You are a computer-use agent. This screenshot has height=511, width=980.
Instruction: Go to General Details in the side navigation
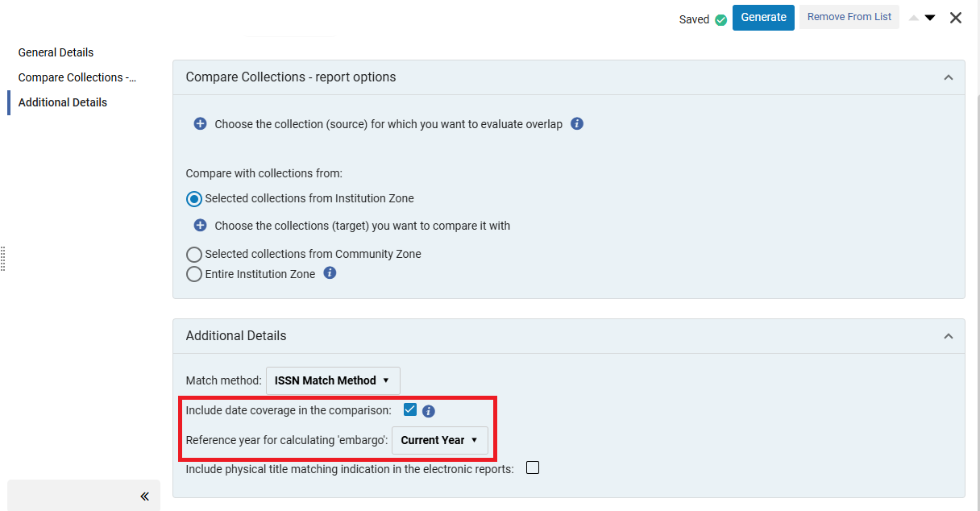coord(56,52)
